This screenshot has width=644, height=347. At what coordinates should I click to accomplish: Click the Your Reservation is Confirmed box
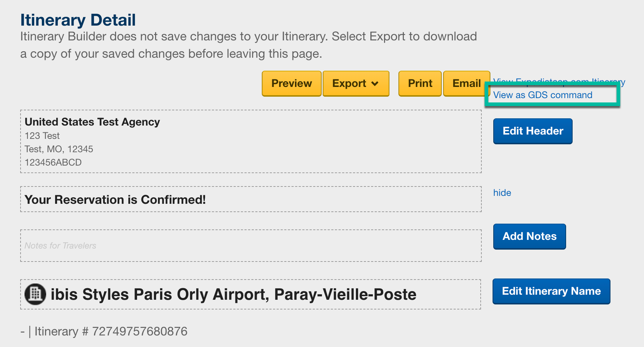tap(251, 199)
